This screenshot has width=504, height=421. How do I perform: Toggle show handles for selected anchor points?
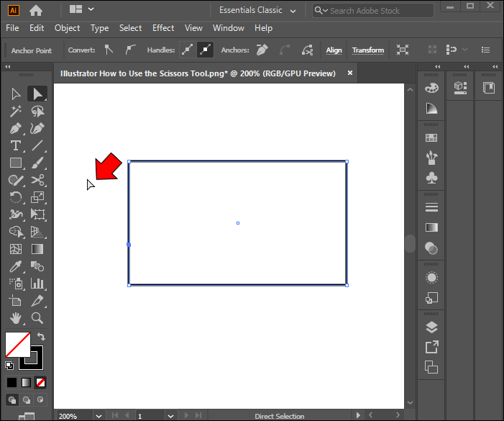188,50
